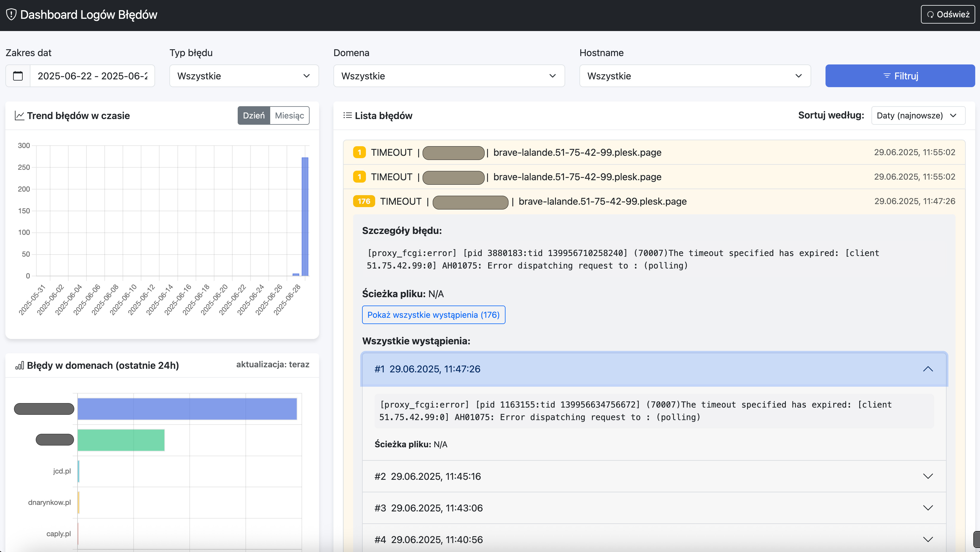The image size is (980, 552).
Task: Switch trend chart to Miesiąc view
Action: [290, 115]
